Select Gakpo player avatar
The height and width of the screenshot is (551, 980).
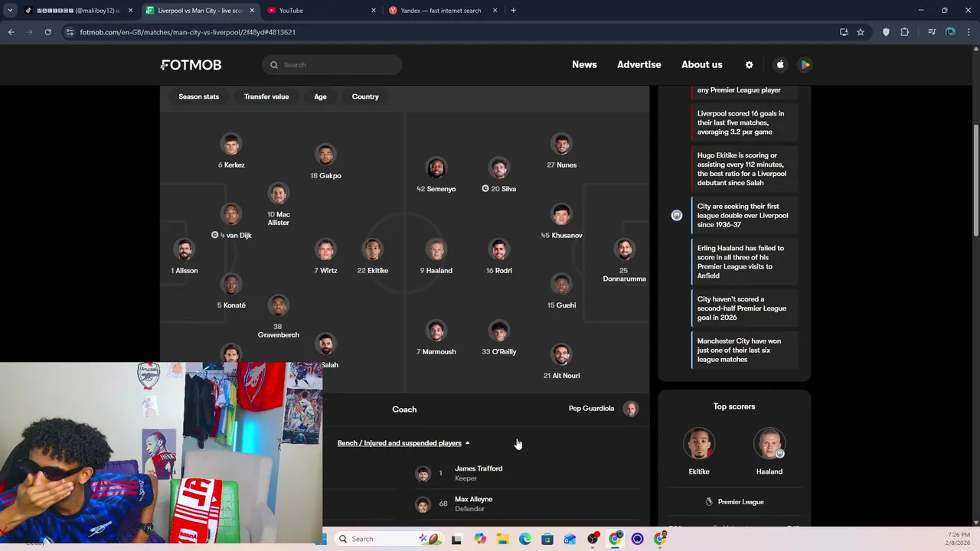[x=325, y=155]
